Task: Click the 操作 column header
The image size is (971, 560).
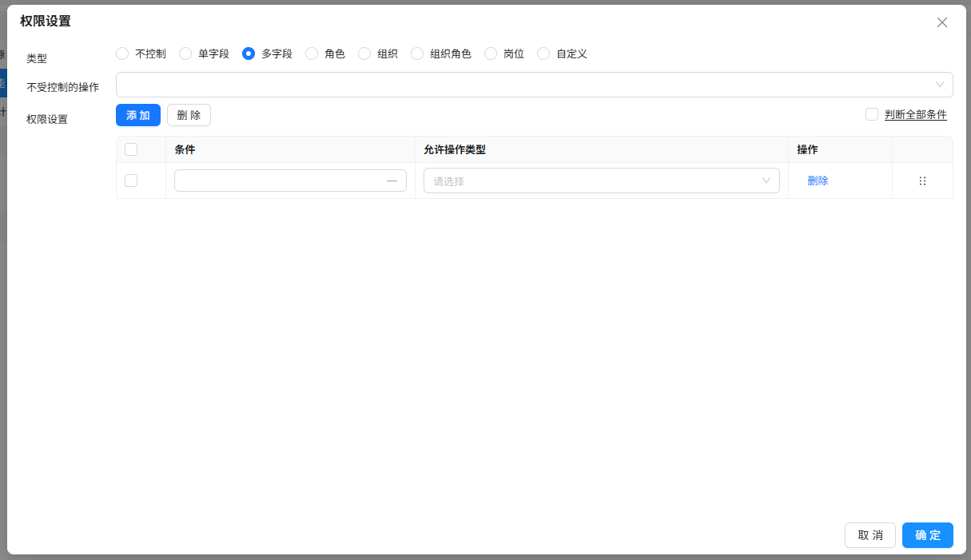Action: (x=807, y=149)
